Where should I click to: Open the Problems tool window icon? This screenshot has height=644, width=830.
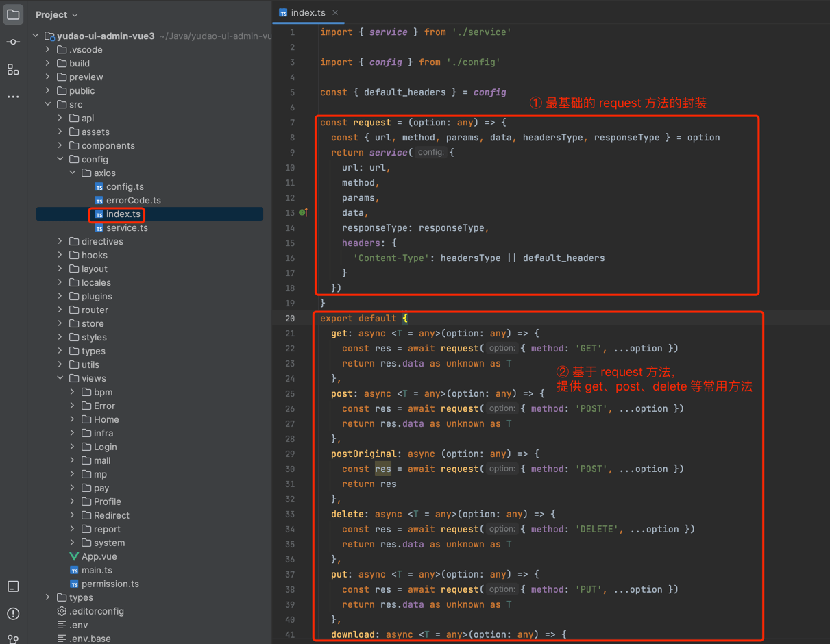(x=13, y=613)
